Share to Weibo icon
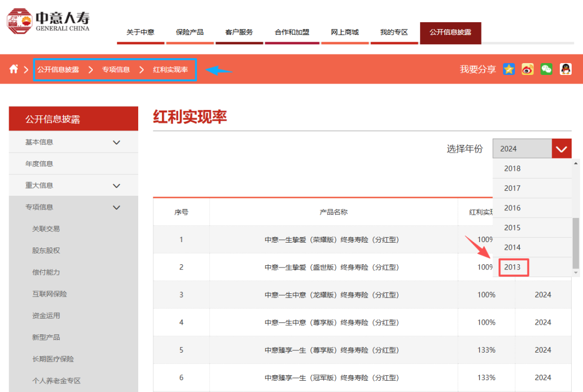This screenshot has width=583, height=392. click(527, 69)
